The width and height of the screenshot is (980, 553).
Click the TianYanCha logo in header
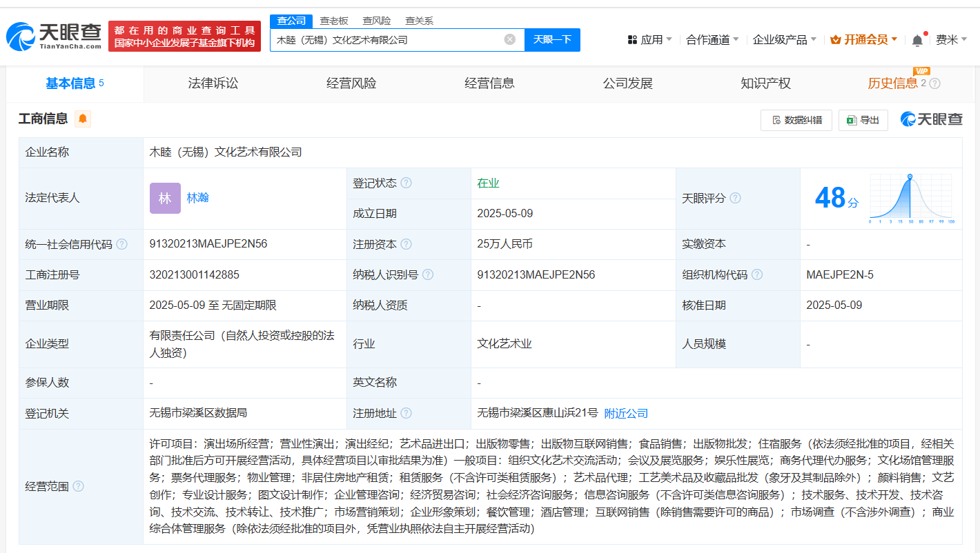[x=54, y=36]
